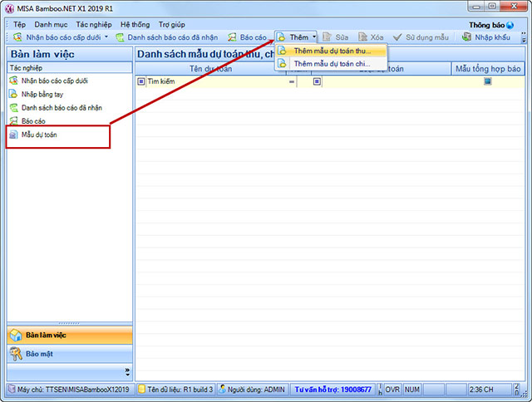Click the Mẫu dự toán sidebar icon
532x402 pixels.
[x=13, y=135]
